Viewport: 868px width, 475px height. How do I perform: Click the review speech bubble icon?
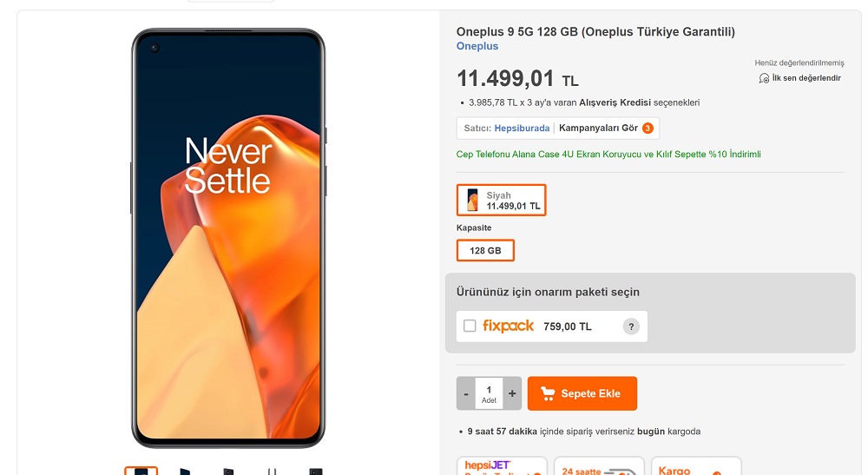764,78
